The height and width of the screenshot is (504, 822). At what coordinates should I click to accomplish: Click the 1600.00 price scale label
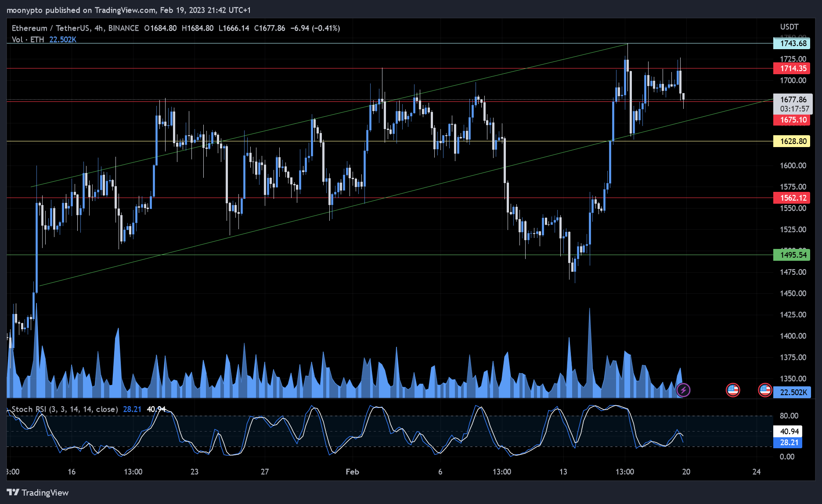793,166
